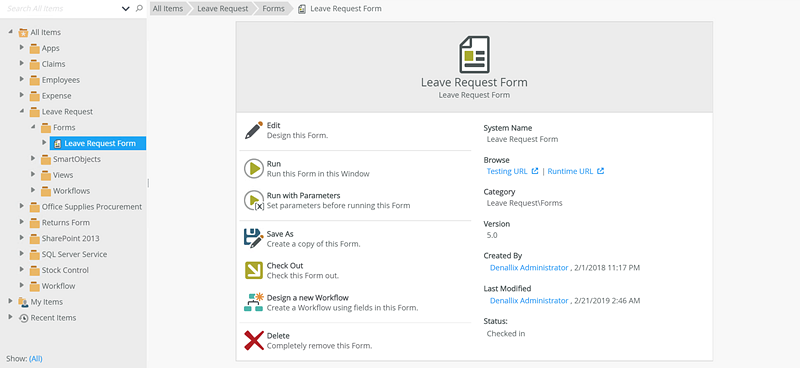Open the search box dropdown arrow
The image size is (800, 368).
coord(126,9)
